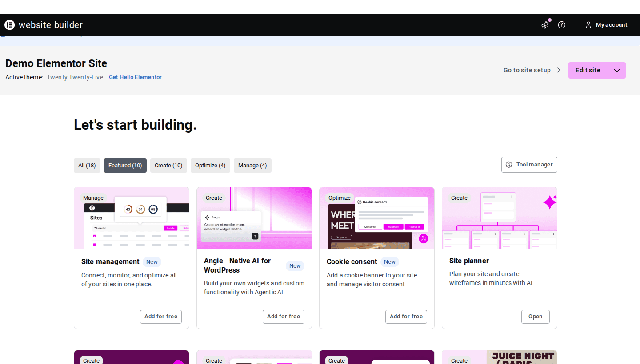
Task: Click the New badge on Angie card
Action: [x=295, y=266]
